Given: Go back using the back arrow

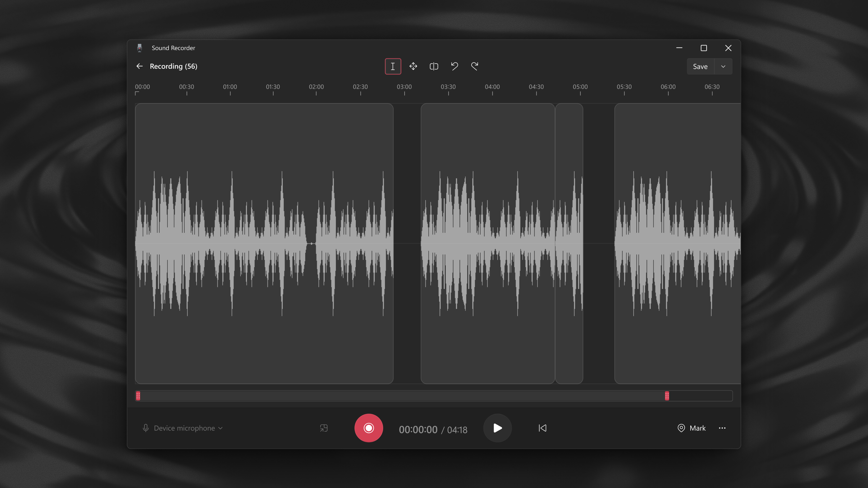Looking at the screenshot, I should point(139,66).
